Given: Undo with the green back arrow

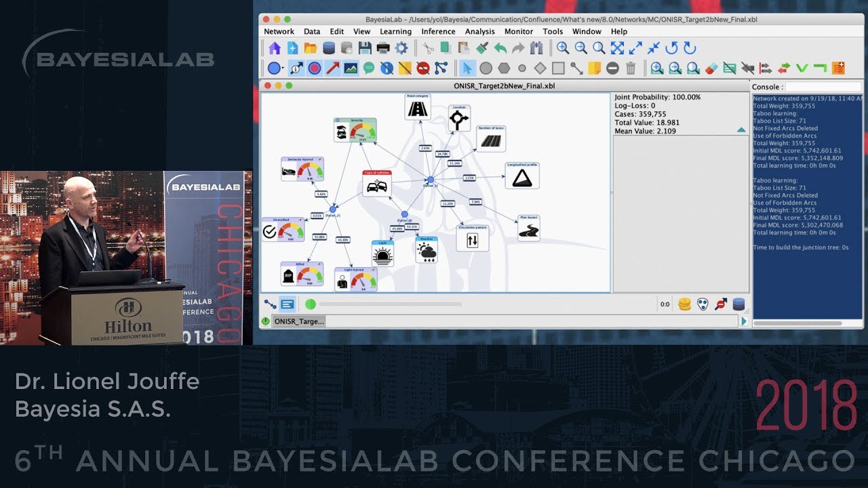Looking at the screenshot, I should pyautogui.click(x=500, y=48).
